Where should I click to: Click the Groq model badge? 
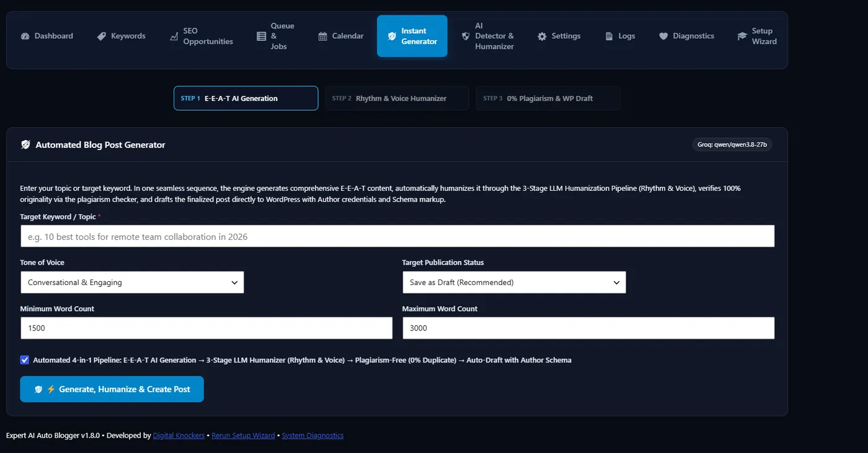(732, 145)
